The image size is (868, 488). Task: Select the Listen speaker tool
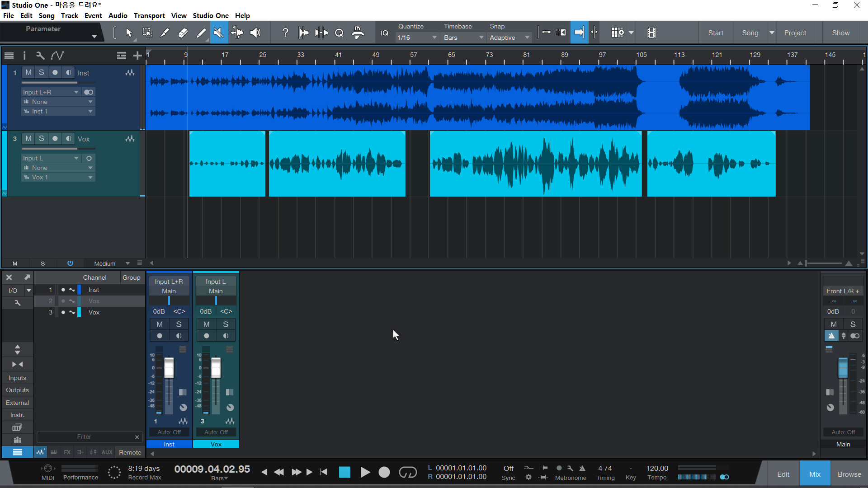[255, 33]
